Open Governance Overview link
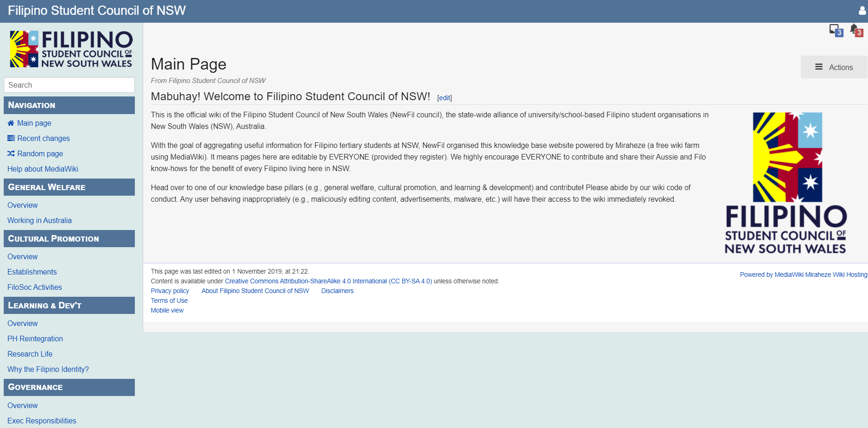This screenshot has height=428, width=868. [x=22, y=405]
